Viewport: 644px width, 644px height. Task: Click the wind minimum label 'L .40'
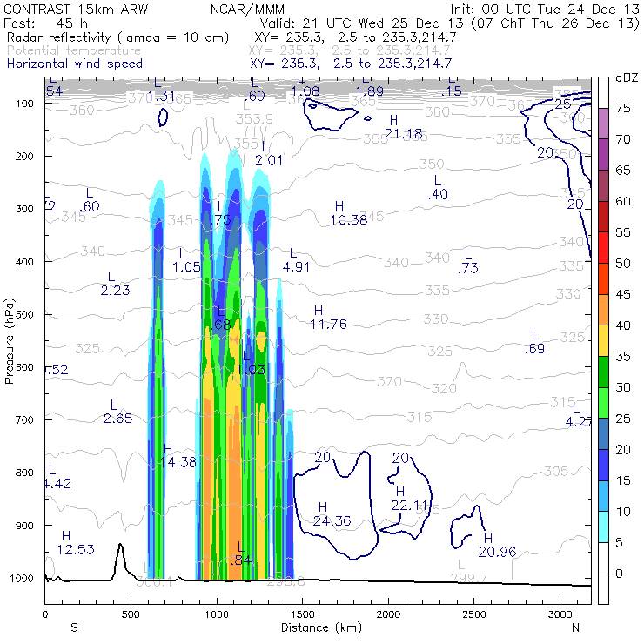[x=438, y=187]
